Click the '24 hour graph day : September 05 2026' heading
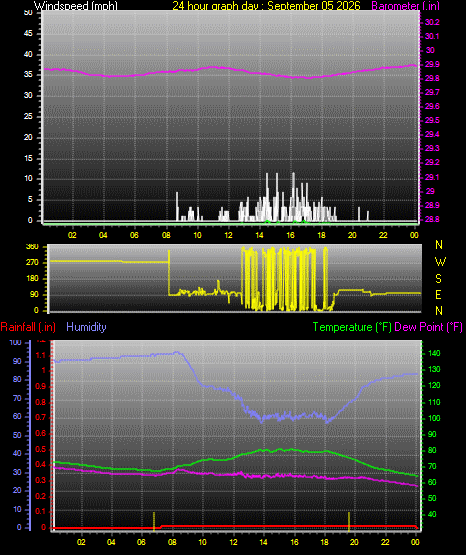 pyautogui.click(x=266, y=6)
